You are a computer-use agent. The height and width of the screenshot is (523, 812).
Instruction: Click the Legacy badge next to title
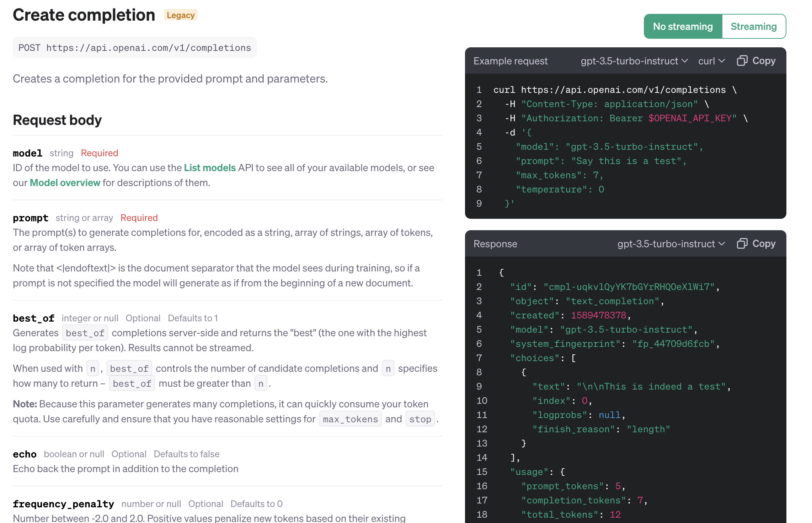pyautogui.click(x=181, y=15)
